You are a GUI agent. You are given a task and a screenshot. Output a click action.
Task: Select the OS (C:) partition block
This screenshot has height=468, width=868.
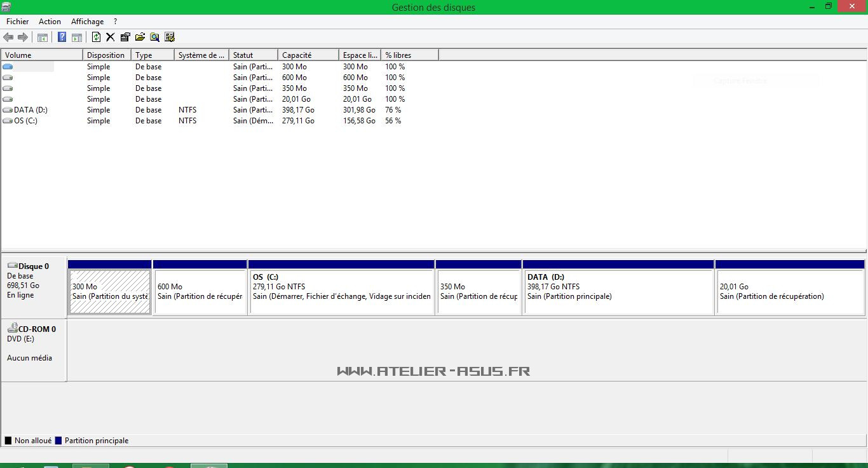tap(341, 291)
